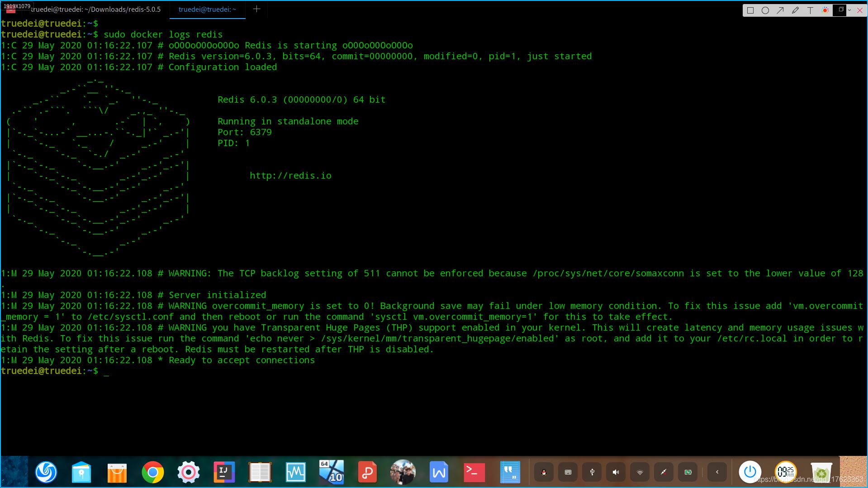Launch IntelliJ IDEA from the dock
The width and height of the screenshot is (868, 488).
point(224,472)
